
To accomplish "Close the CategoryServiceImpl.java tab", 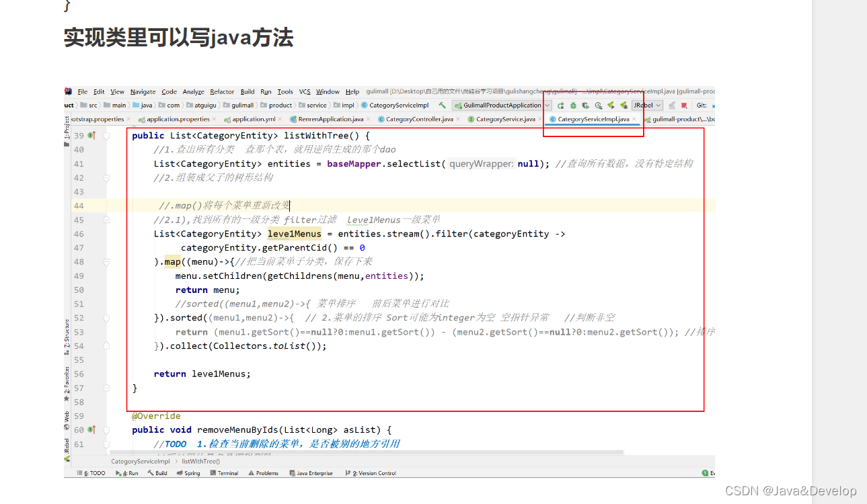I will tap(634, 119).
